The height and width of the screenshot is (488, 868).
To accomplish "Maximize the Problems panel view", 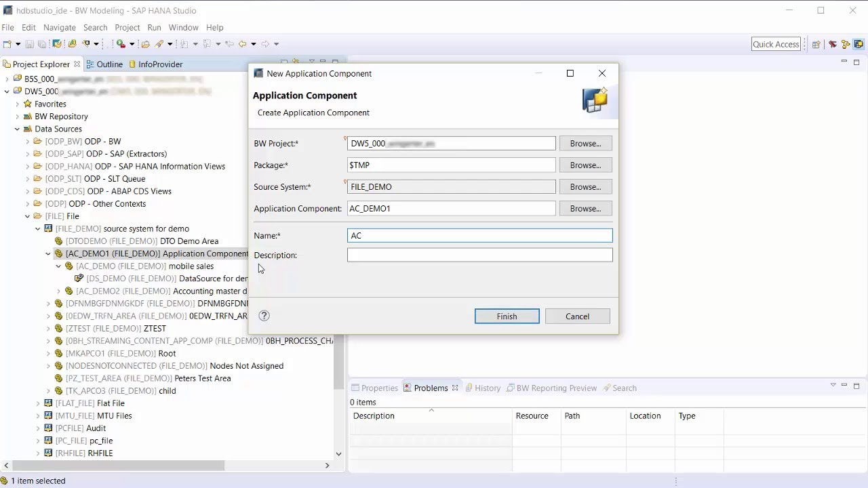I will [856, 386].
